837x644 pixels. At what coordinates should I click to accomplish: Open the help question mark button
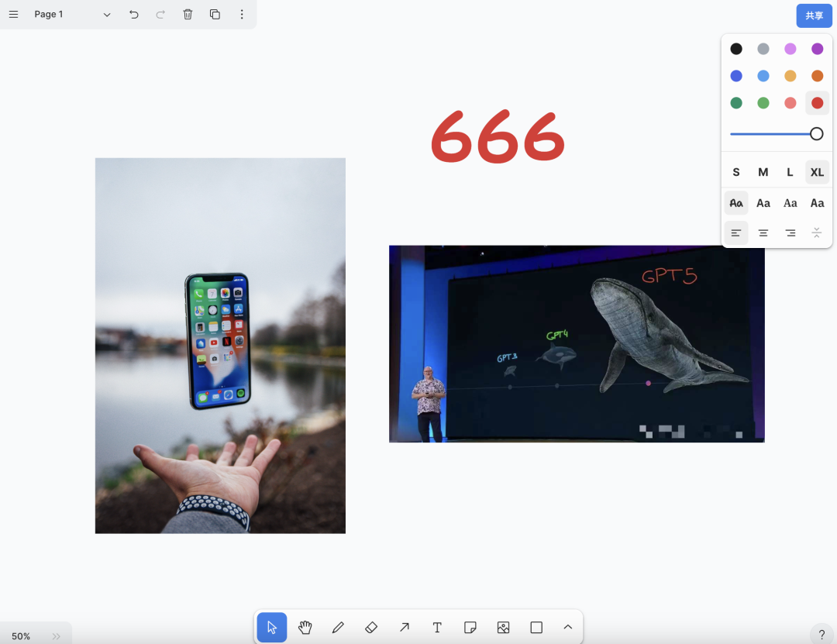821,635
